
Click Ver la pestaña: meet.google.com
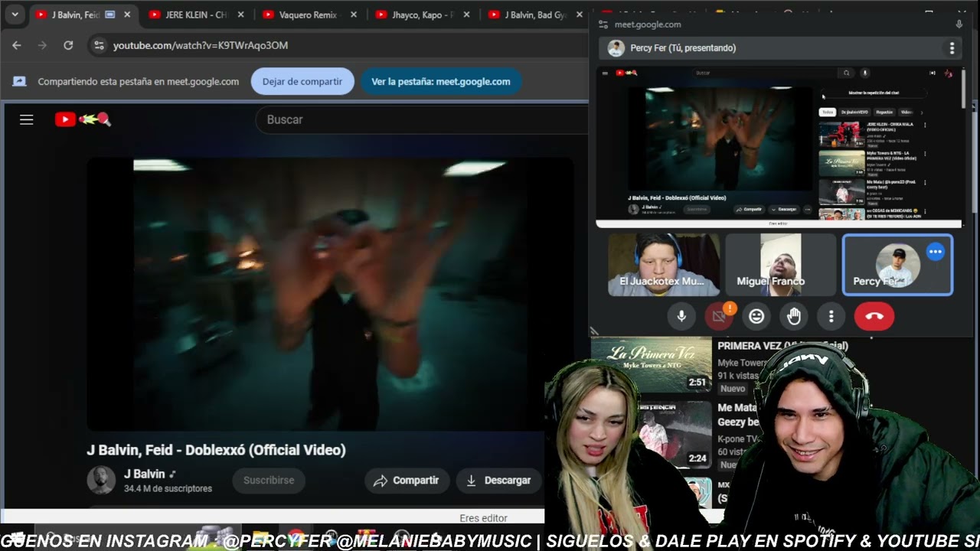coord(441,81)
